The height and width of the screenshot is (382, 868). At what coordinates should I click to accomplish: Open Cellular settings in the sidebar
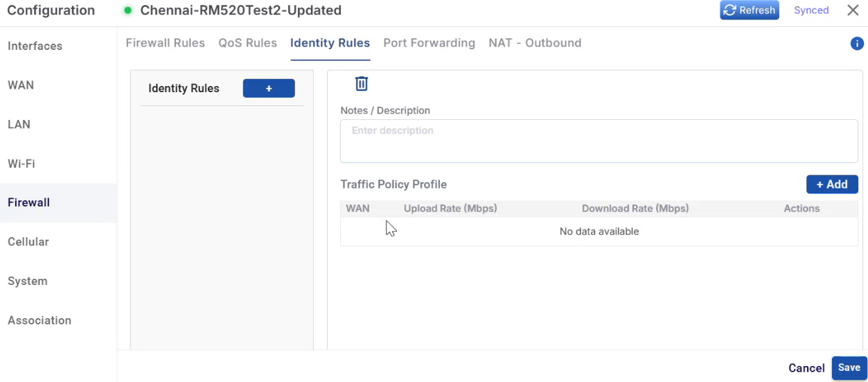tap(28, 242)
